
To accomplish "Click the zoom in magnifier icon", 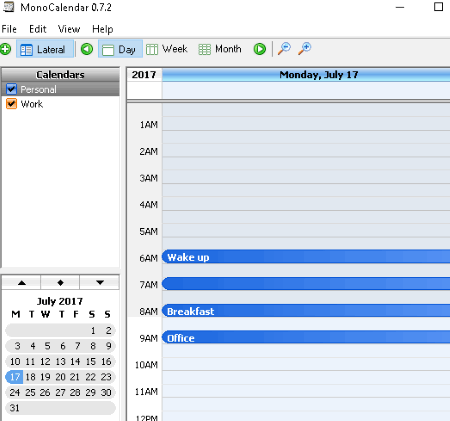I will pyautogui.click(x=305, y=49).
